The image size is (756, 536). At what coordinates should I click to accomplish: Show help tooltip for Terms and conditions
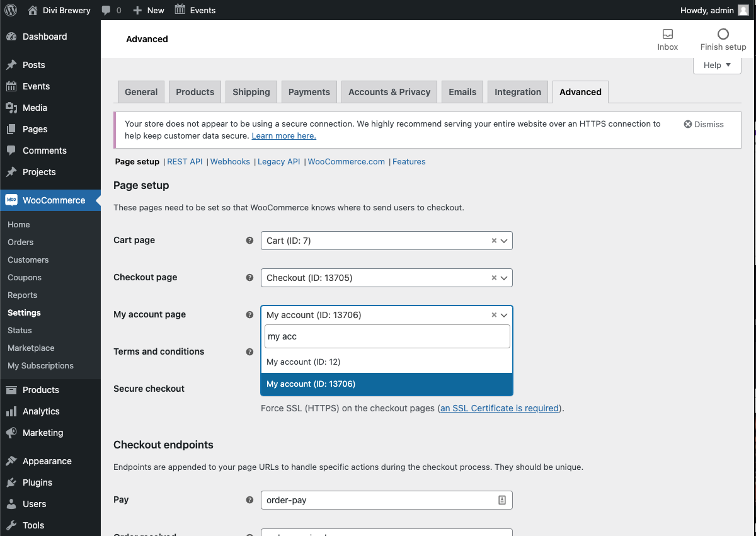pos(249,352)
